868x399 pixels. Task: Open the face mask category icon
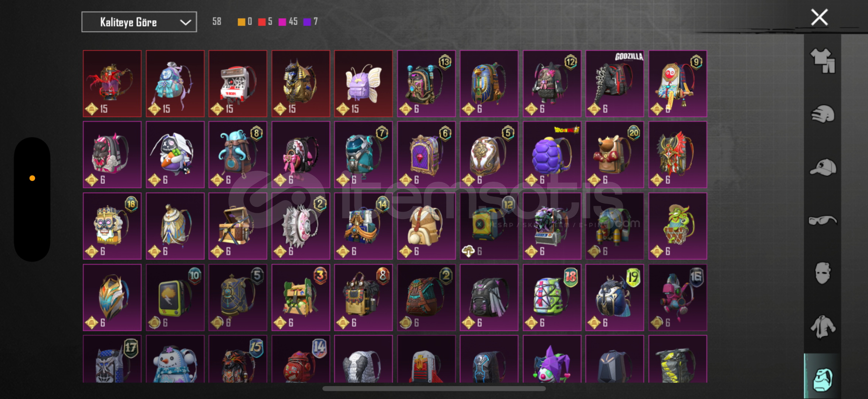(x=823, y=273)
